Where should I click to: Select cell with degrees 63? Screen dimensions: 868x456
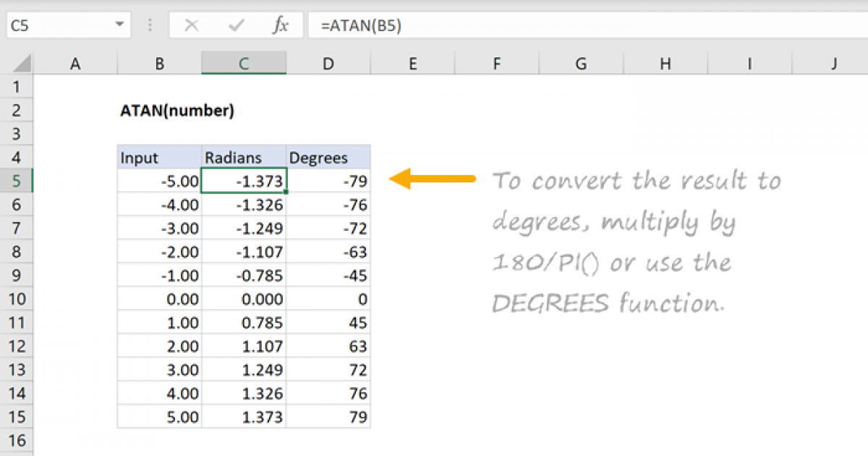click(328, 346)
